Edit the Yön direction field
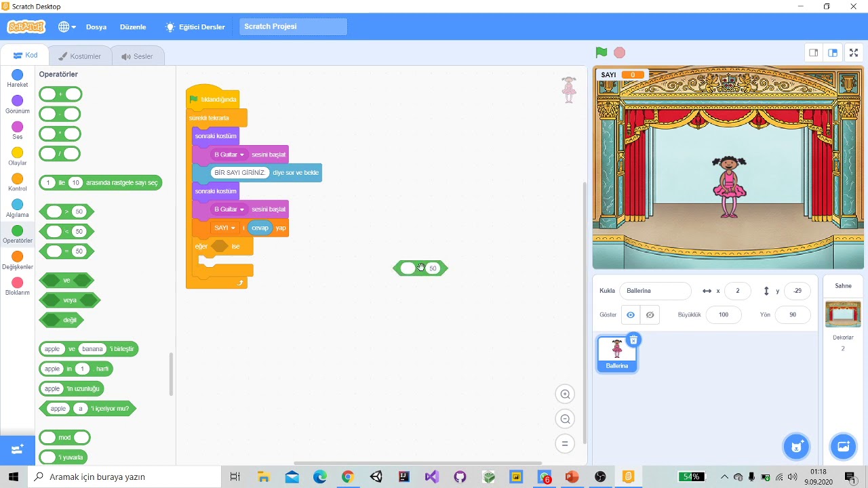The height and width of the screenshot is (488, 868). [x=793, y=314]
